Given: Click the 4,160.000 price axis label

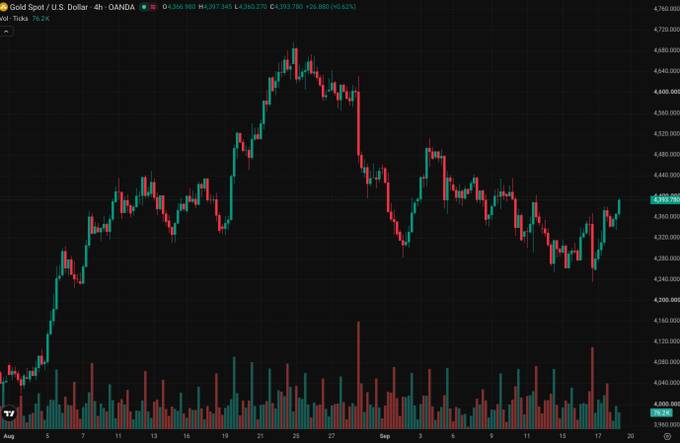Looking at the screenshot, I should (x=666, y=321).
